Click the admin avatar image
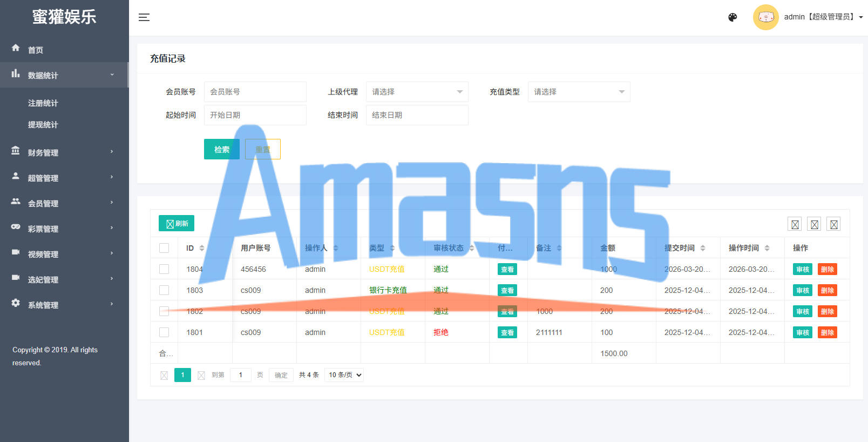The width and height of the screenshot is (868, 442). pos(765,17)
